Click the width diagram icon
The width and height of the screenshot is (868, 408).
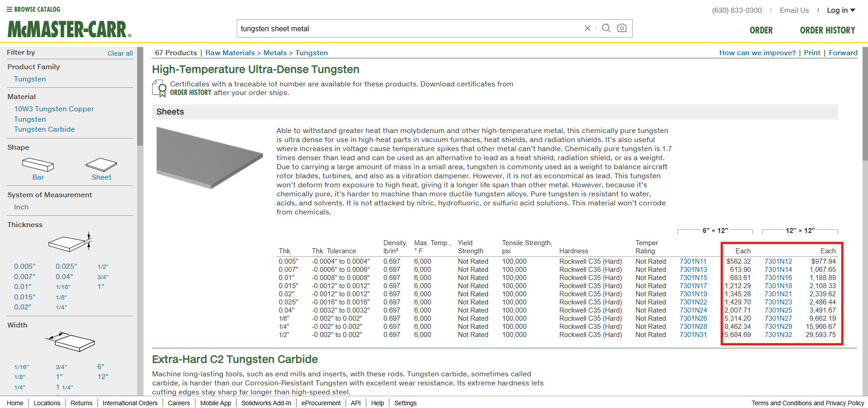coord(70,342)
